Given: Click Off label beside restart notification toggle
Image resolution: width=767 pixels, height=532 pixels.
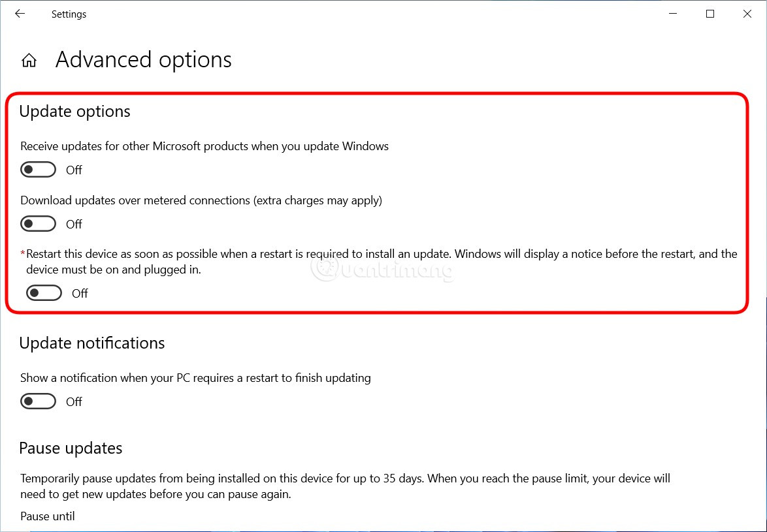Looking at the screenshot, I should [x=74, y=402].
